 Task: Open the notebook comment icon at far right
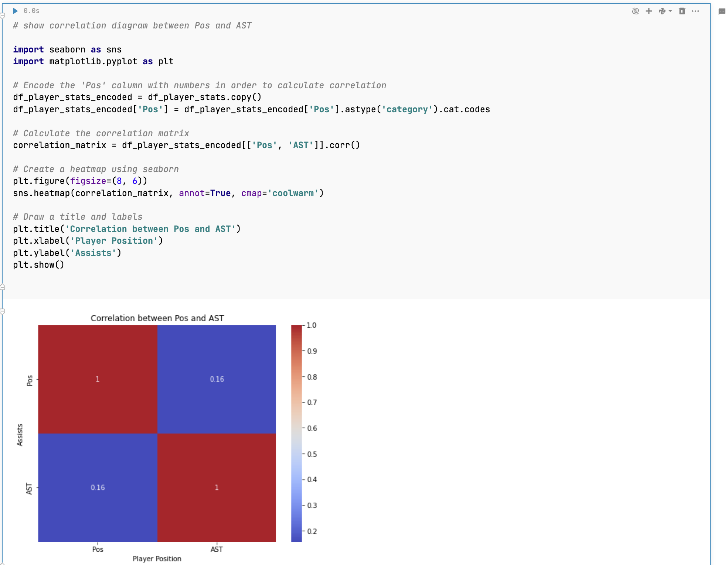tap(721, 11)
